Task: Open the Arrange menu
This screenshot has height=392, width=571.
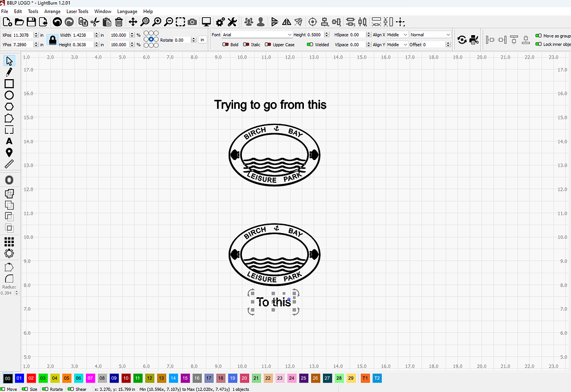Action: coord(52,11)
